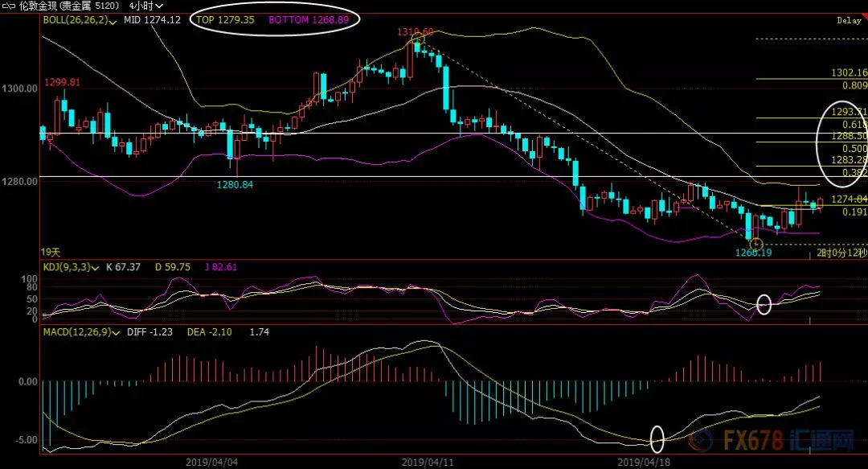Image resolution: width=868 pixels, height=469 pixels.
Task: Click the 1310.60 high price label
Action: click(x=415, y=31)
